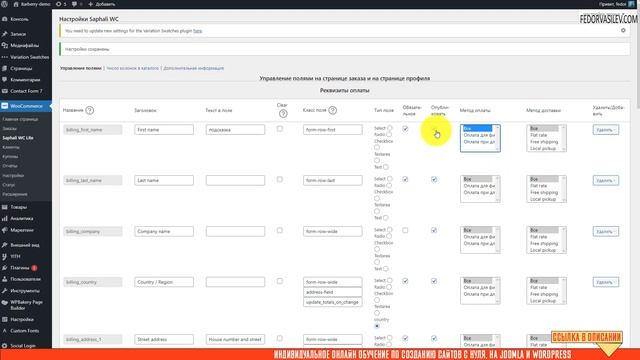Click the Company name title input field

pos(164,231)
